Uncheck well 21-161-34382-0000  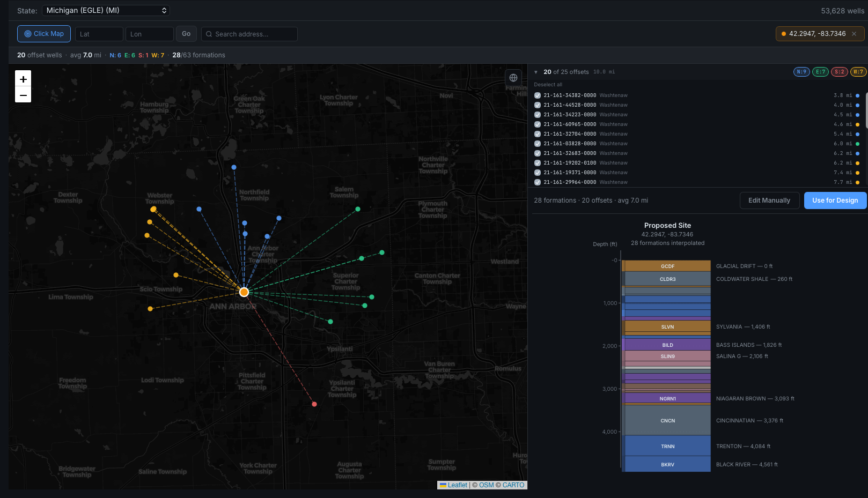click(538, 95)
